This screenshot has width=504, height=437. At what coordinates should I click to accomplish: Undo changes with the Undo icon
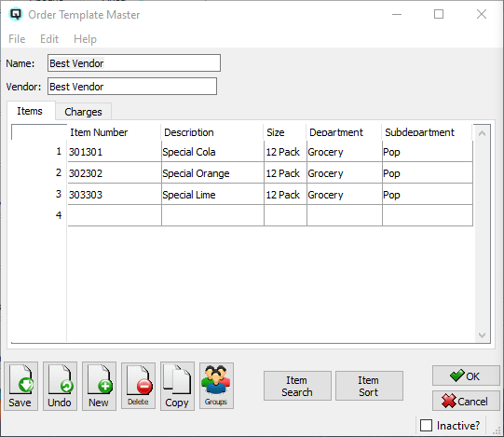click(x=61, y=386)
